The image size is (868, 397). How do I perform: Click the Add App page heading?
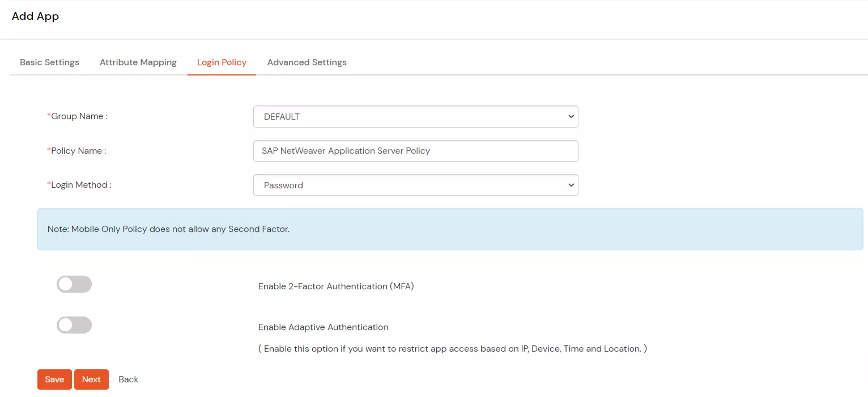pos(35,16)
